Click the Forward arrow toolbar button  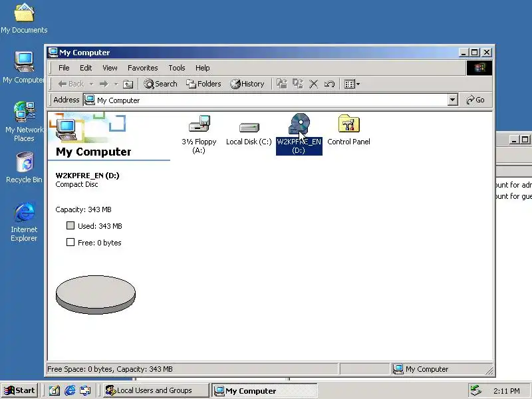104,84
